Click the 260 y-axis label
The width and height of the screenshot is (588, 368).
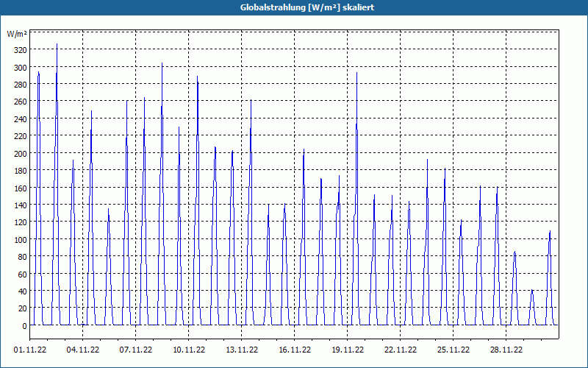point(20,102)
